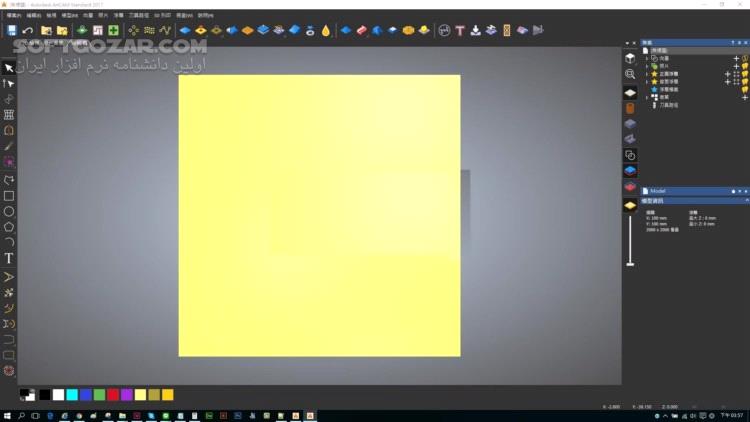Toggle light bulb on second yellow star row
The image size is (750, 422).
(745, 82)
